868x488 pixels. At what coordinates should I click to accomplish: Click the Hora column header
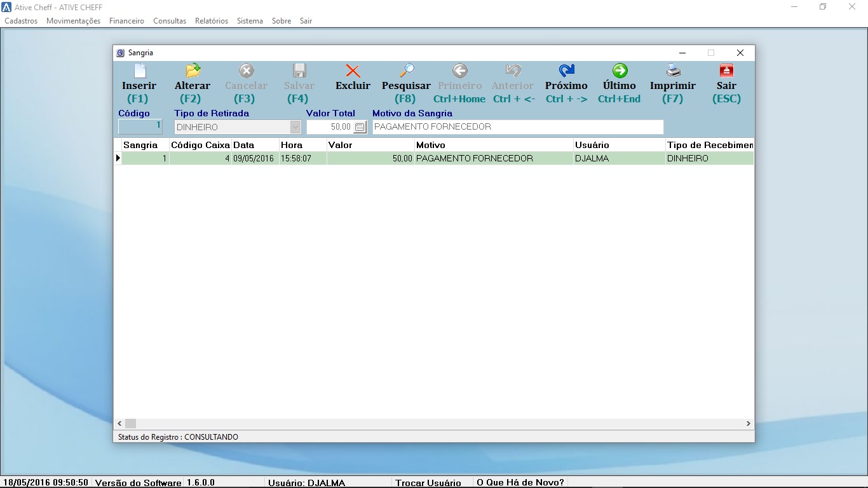click(x=303, y=145)
